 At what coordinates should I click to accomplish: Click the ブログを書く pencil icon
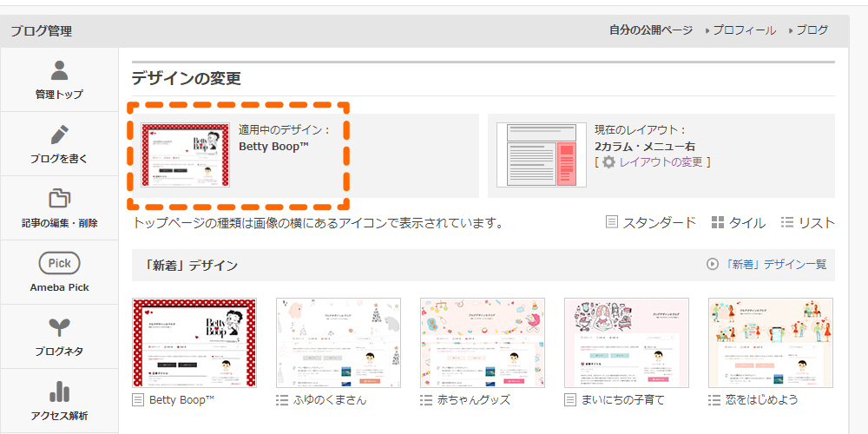(x=59, y=135)
